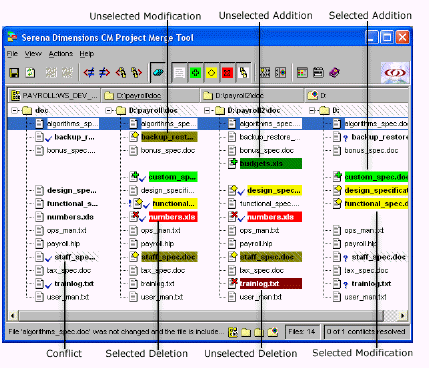Click the refresh toolbar icon
The image size is (429, 368).
click(30, 73)
